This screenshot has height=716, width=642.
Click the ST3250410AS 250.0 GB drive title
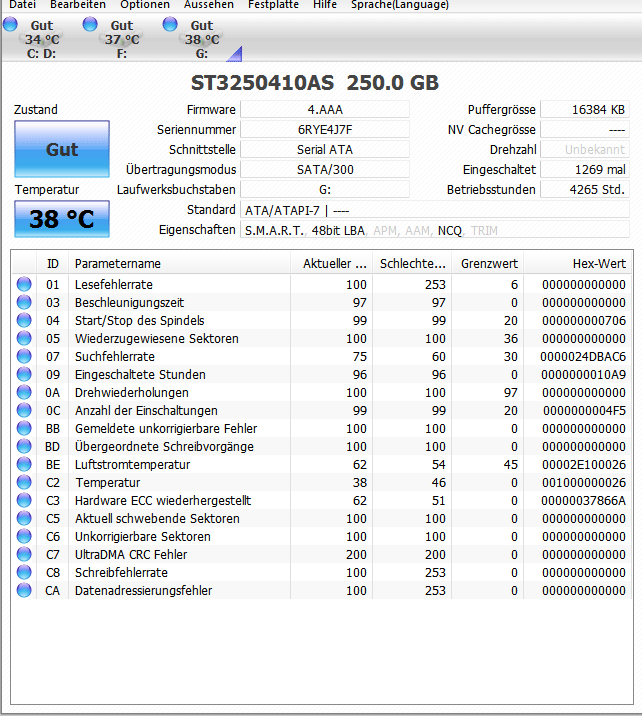point(315,83)
